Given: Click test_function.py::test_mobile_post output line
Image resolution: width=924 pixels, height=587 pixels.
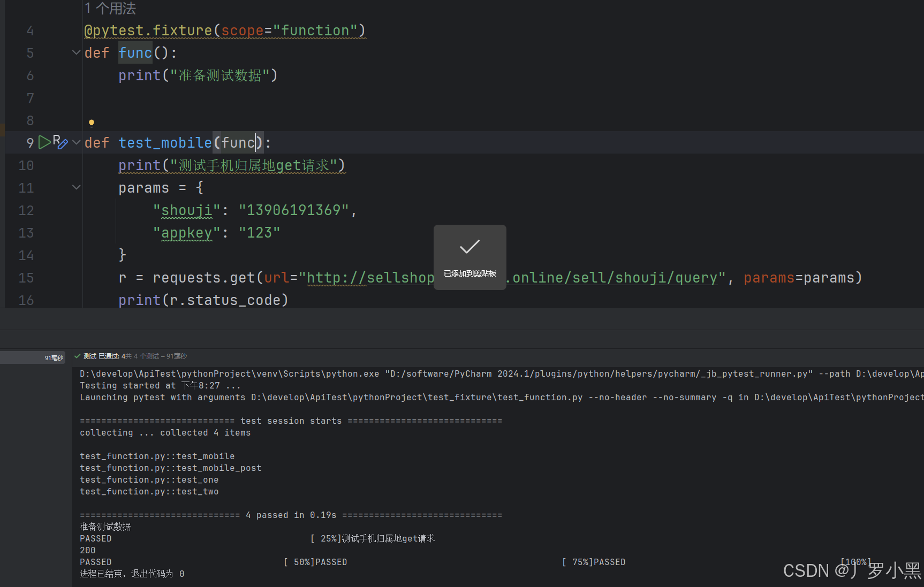Looking at the screenshot, I should [x=171, y=468].
